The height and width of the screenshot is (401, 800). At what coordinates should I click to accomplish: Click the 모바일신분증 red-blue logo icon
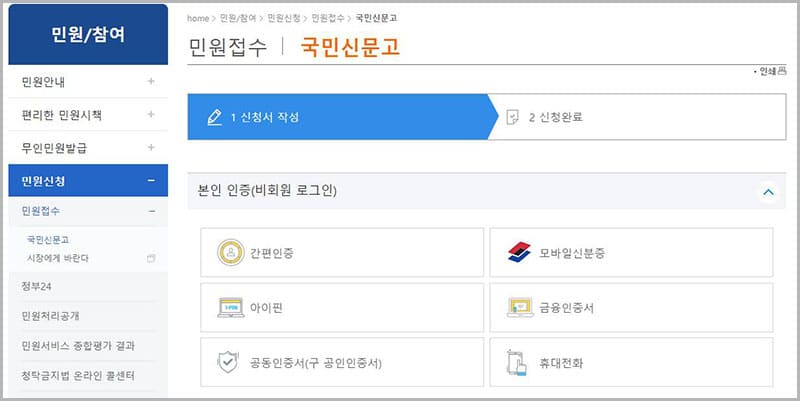pos(520,253)
